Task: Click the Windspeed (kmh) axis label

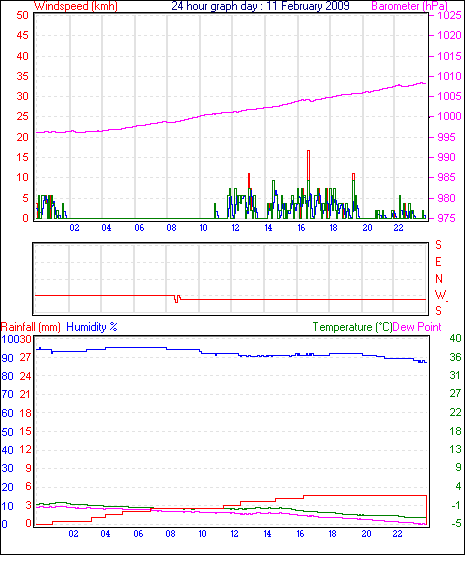Action: point(76,6)
